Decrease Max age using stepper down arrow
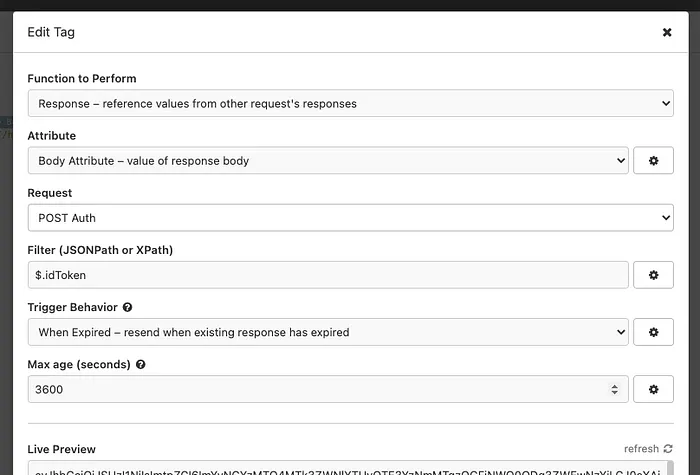Image resolution: width=700 pixels, height=475 pixels. [615, 394]
